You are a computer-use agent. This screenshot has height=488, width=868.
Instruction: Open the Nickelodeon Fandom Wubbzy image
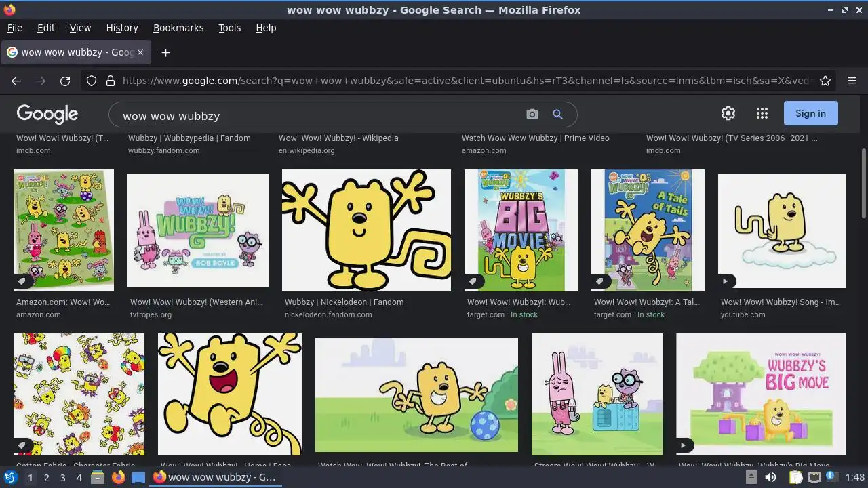(366, 230)
